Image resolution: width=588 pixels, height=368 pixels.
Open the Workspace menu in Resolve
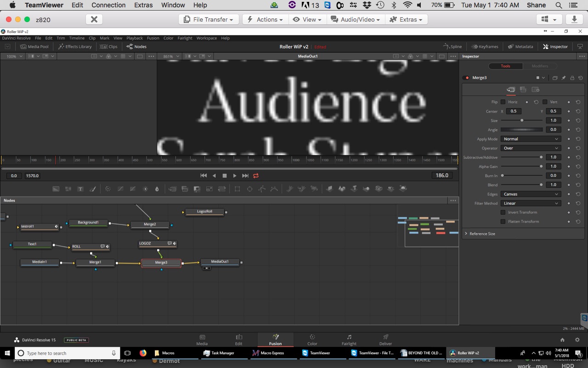pos(206,38)
